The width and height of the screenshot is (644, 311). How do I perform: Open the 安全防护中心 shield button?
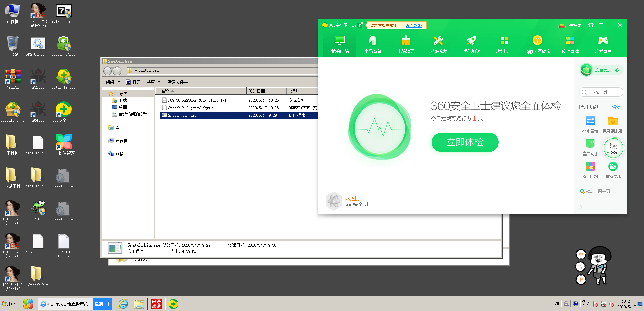point(601,70)
